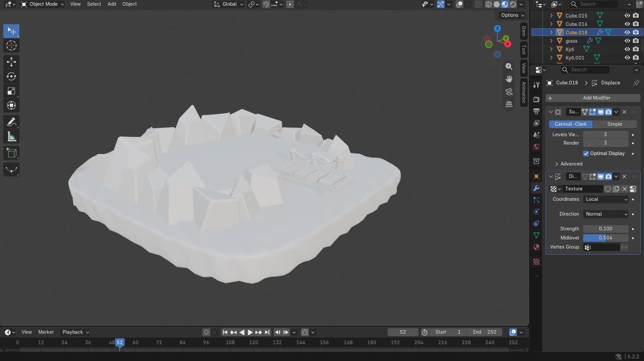Select the Measure tool
This screenshot has height=361, width=644.
11,137
